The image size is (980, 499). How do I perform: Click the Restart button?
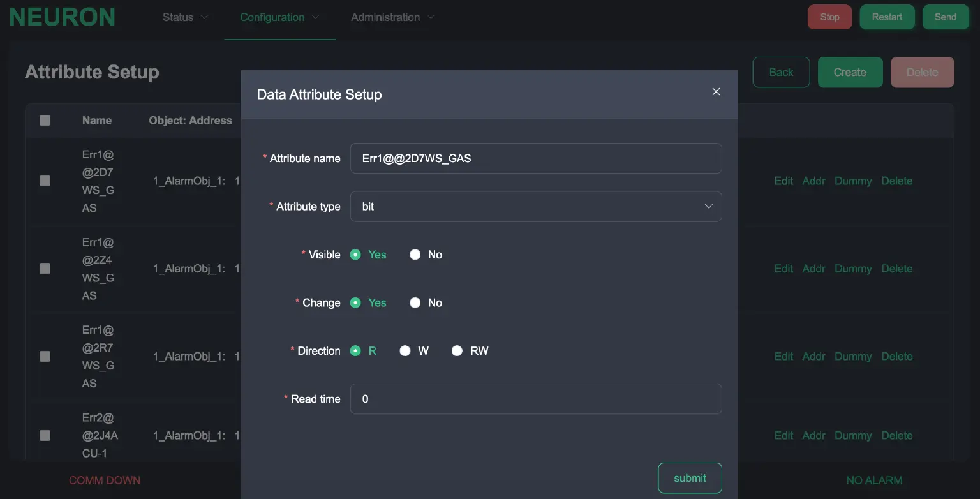tap(887, 17)
